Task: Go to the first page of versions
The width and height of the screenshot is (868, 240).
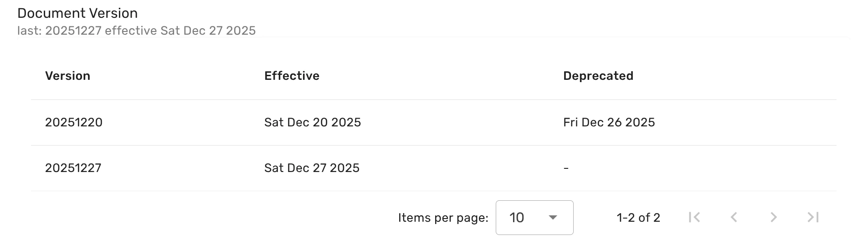Action: [x=694, y=218]
